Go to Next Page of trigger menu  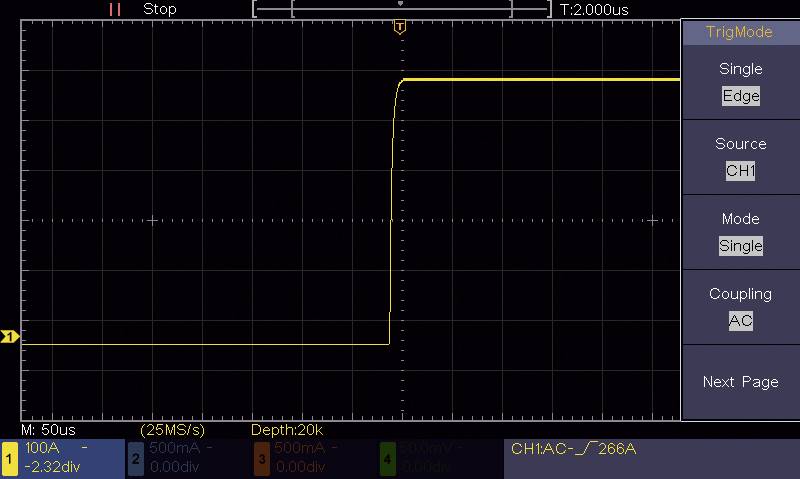[740, 382]
